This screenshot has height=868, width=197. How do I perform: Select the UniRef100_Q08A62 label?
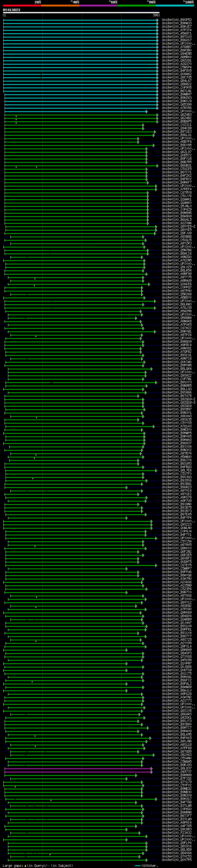click(177, 74)
